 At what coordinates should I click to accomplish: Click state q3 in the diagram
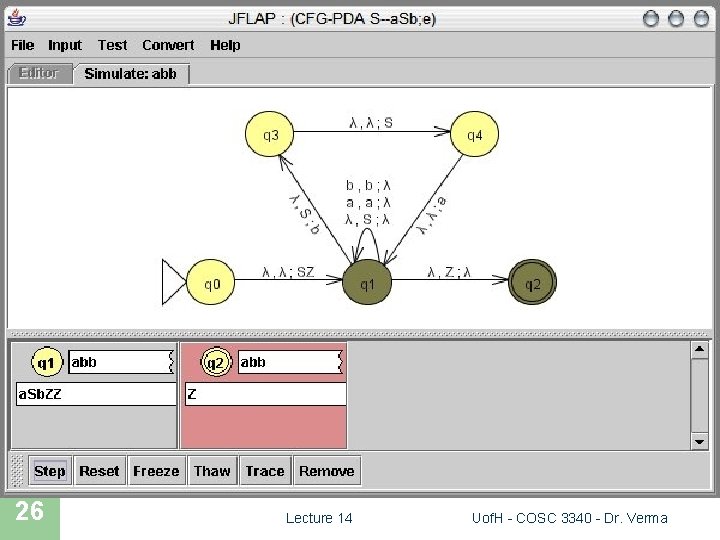(x=270, y=134)
